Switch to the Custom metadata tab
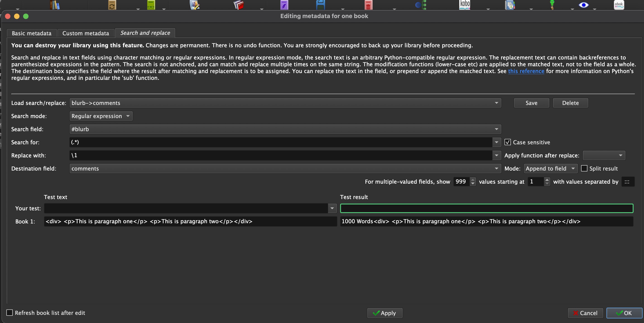Viewport: 644px width, 323px height. click(86, 33)
